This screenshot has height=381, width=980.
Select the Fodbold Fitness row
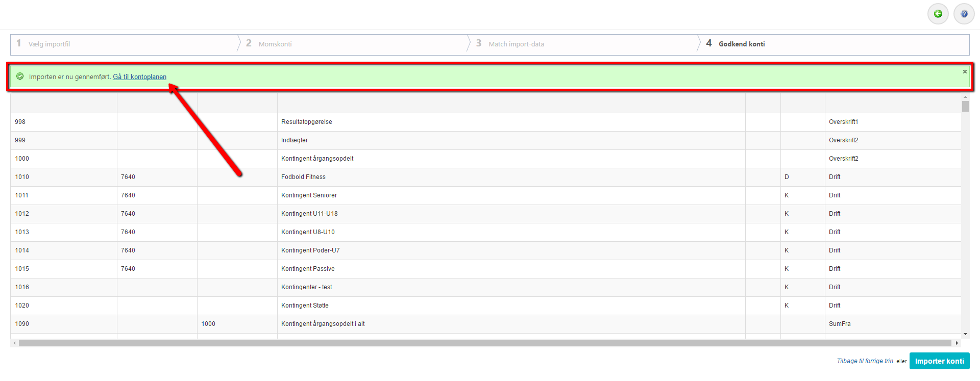[303, 177]
